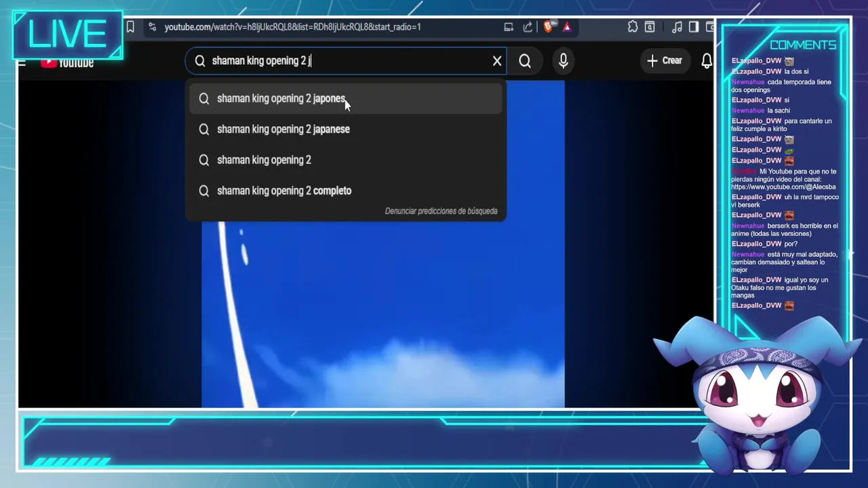Click the magnifier search submit button
Image resolution: width=868 pixels, height=488 pixels.
coord(525,61)
